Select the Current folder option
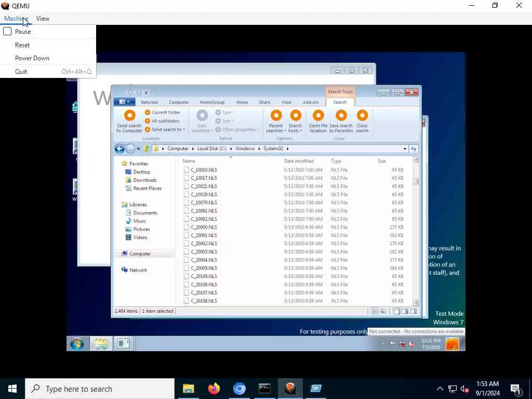 click(163, 112)
